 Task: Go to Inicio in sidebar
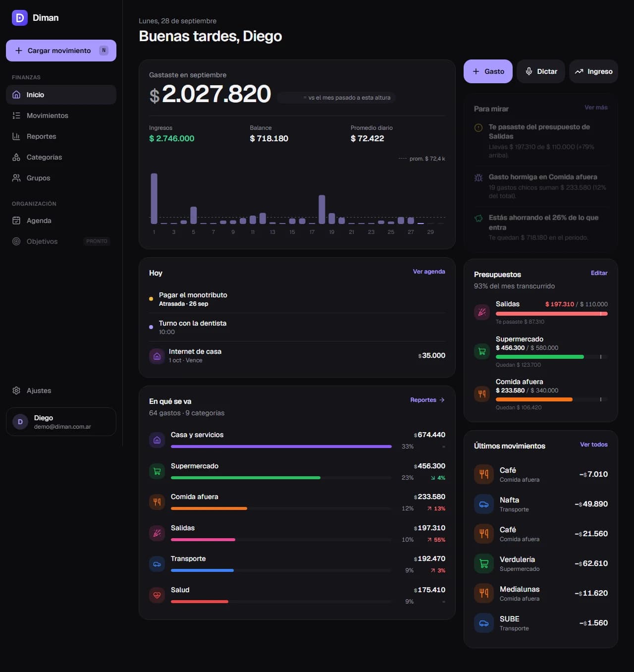(x=61, y=95)
